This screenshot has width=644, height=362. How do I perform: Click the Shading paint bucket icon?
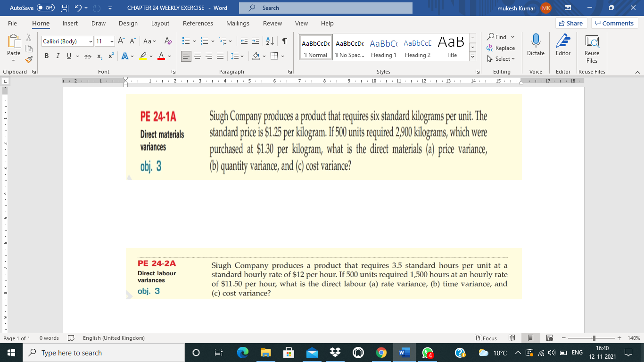[256, 57]
